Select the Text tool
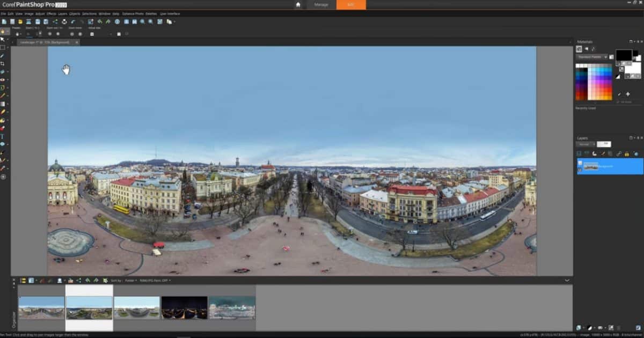 coord(3,136)
